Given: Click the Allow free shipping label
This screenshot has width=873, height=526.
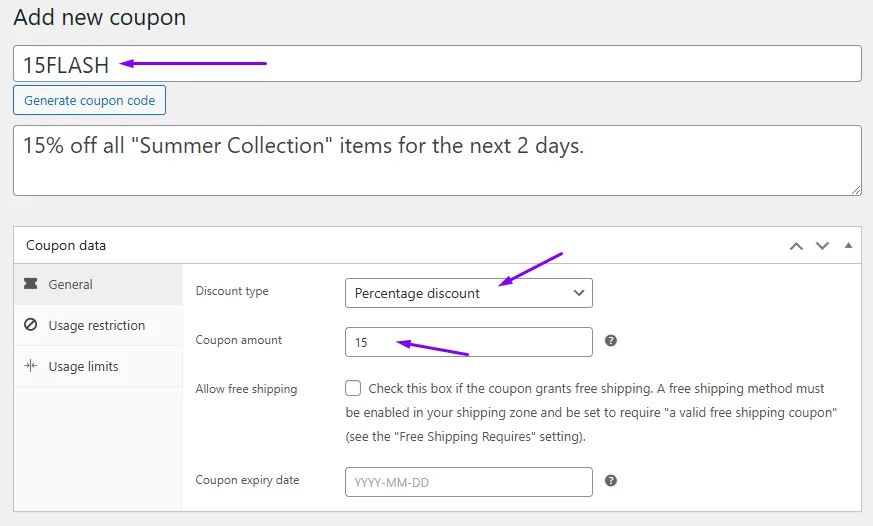Looking at the screenshot, I should point(246,389).
